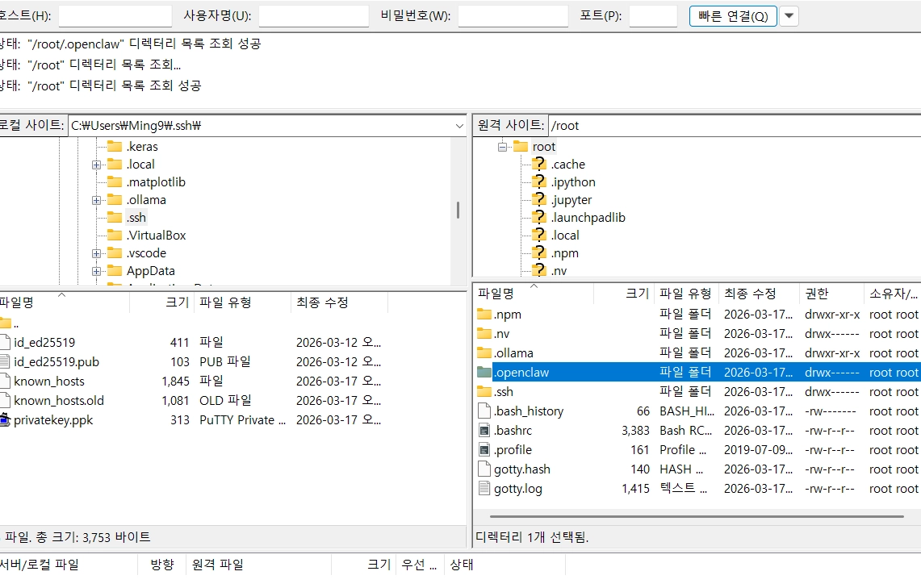Screen dimensions: 921x588
Task: Expand the .ollama folder in local tree
Action: click(x=96, y=200)
